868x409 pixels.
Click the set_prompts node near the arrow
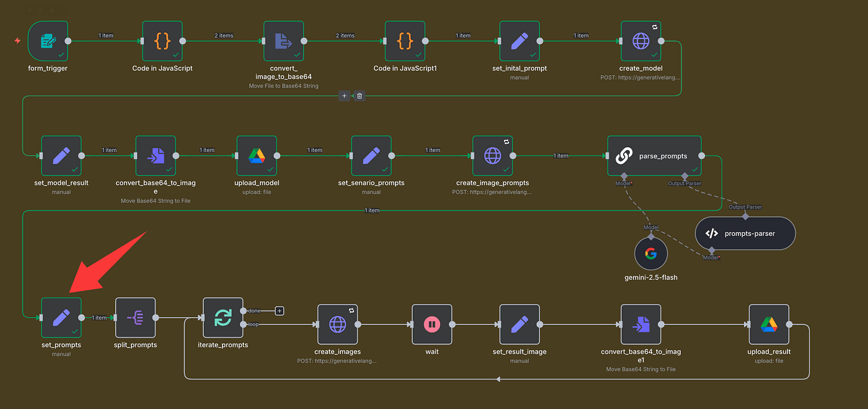click(61, 318)
